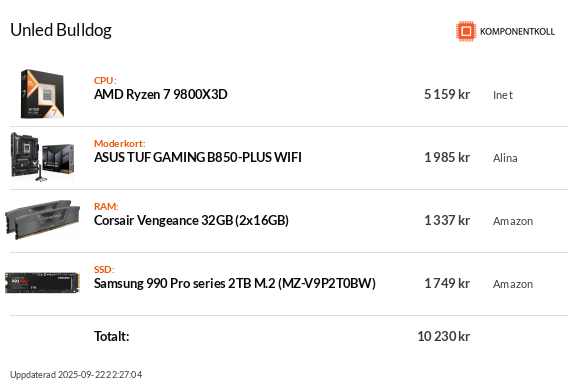Open the AMD Ryzen 7 box image
Image resolution: width=577 pixels, height=388 pixels.
[42, 94]
